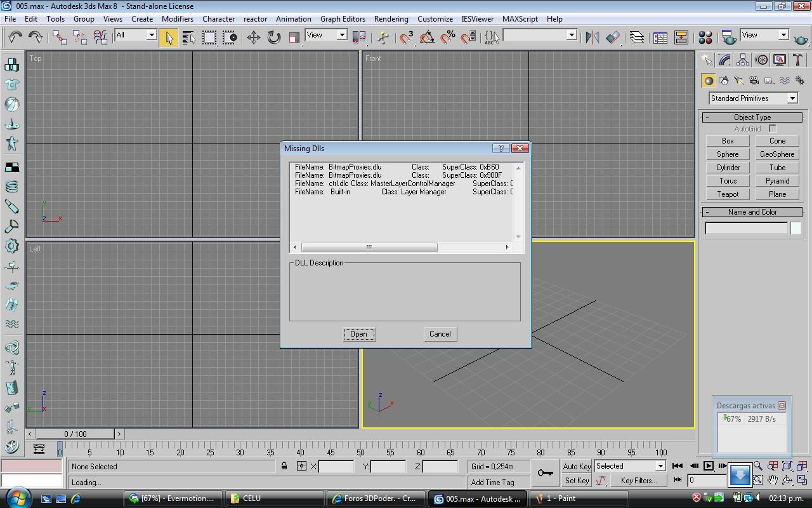812x508 pixels.
Task: Open the selection filter 'All' dropdown
Action: click(x=136, y=35)
